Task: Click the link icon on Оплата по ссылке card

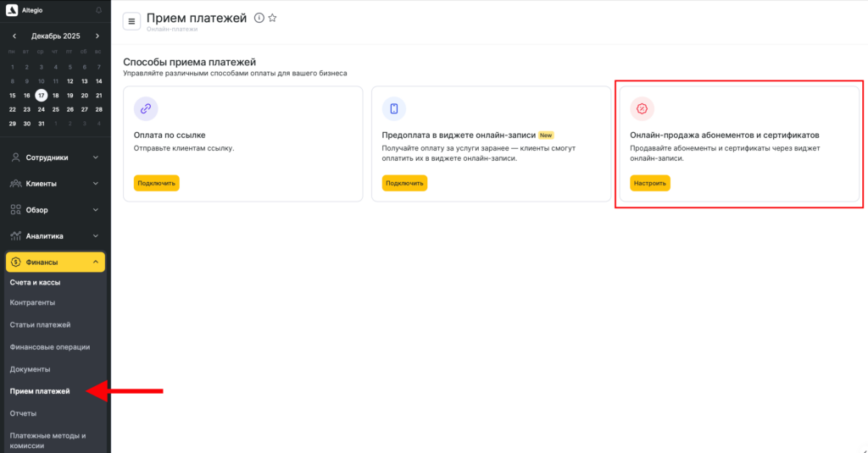Action: pyautogui.click(x=146, y=108)
